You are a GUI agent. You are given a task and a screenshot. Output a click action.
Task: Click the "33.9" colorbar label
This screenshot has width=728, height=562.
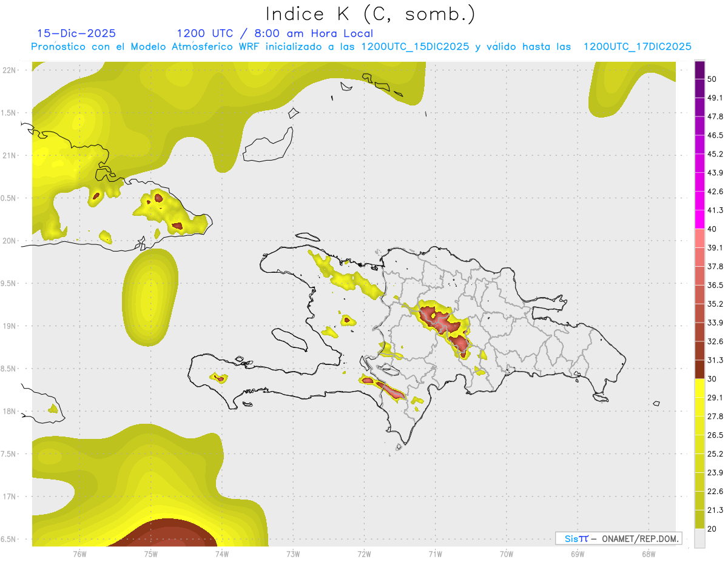(x=715, y=323)
